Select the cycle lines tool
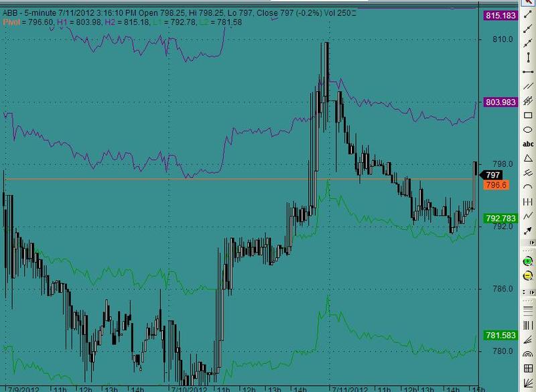 pos(528,201)
